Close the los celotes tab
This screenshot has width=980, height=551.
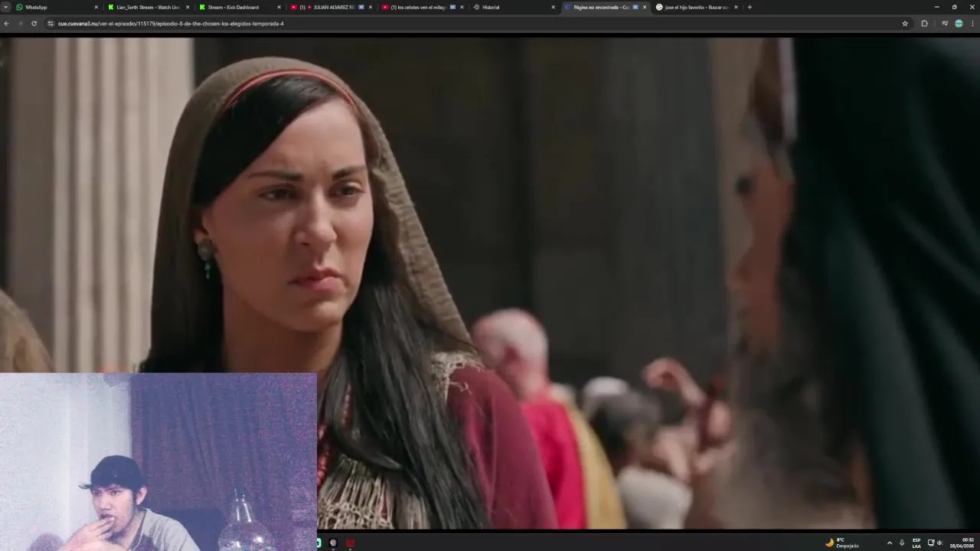(x=462, y=7)
